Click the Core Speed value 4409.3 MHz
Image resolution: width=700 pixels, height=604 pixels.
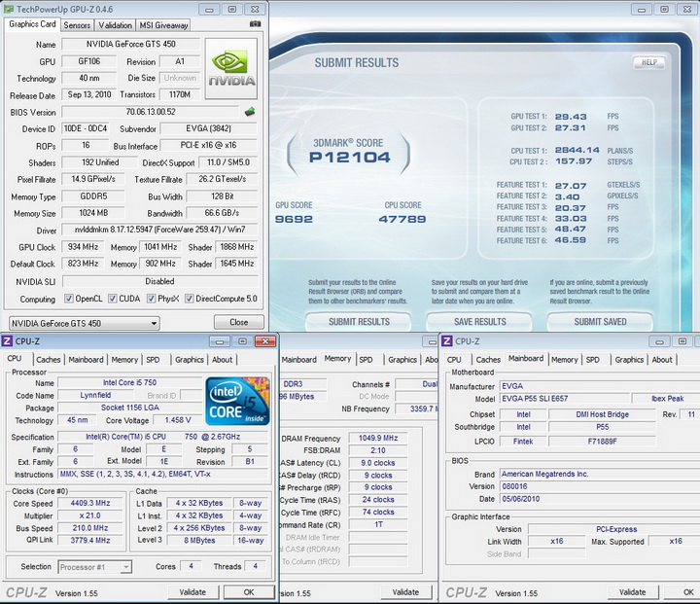coord(90,503)
